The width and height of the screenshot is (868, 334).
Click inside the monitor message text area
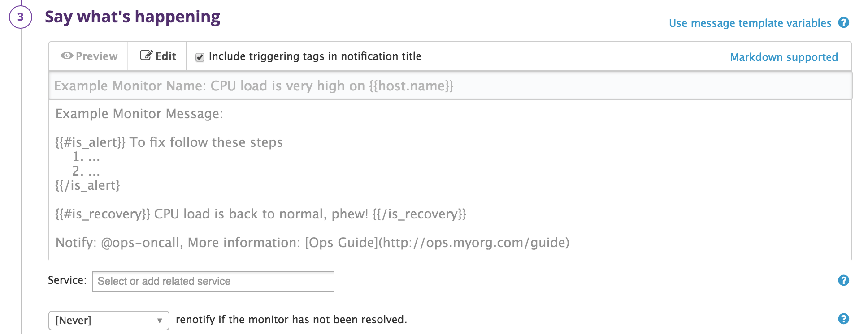click(450, 180)
